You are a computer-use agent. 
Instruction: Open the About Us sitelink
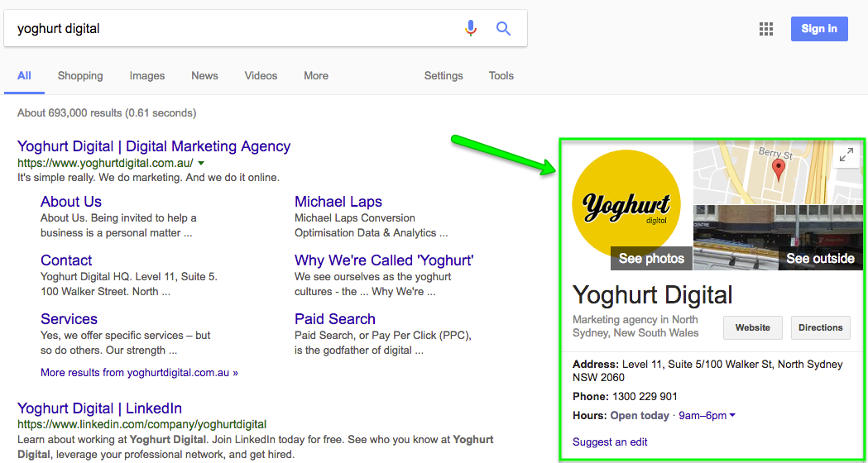[71, 202]
